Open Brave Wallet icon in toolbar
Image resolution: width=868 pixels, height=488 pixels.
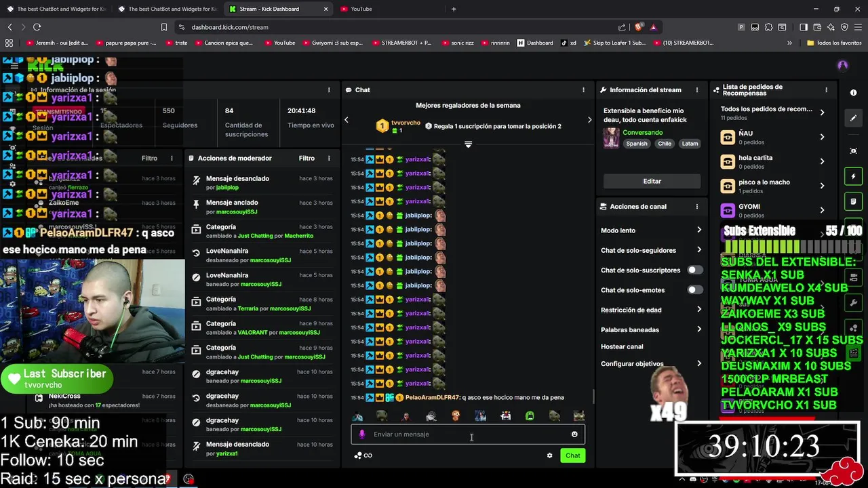(817, 27)
